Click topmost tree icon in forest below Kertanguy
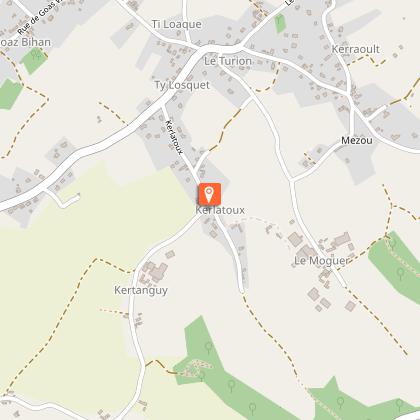Image resolution: width=420 pixels, height=420 pixels. [209, 348]
